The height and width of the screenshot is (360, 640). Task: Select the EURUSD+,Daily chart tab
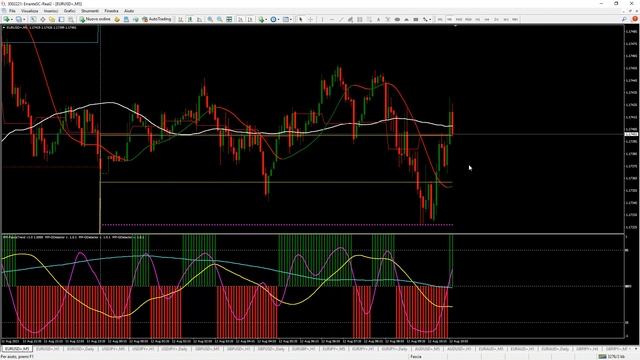pyautogui.click(x=80, y=349)
